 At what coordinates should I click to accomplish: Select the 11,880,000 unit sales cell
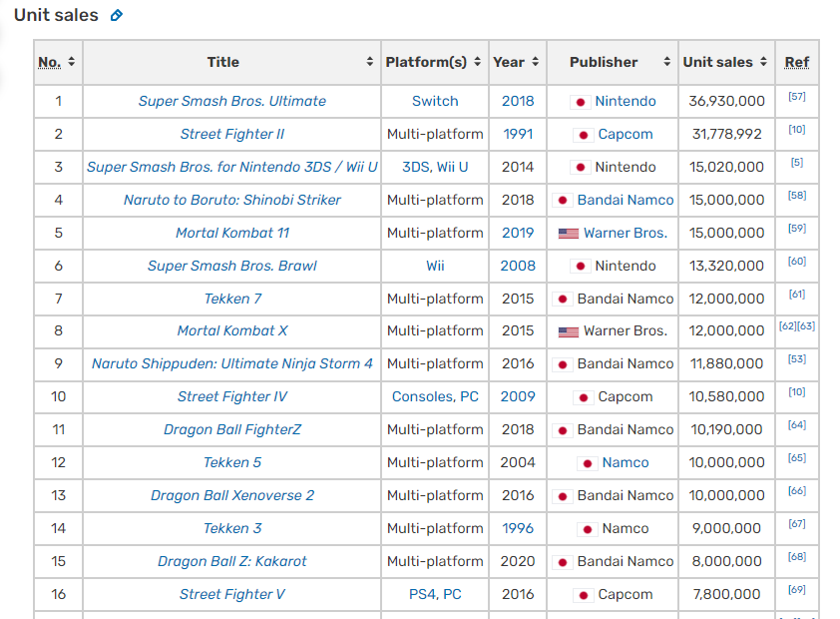coord(726,363)
